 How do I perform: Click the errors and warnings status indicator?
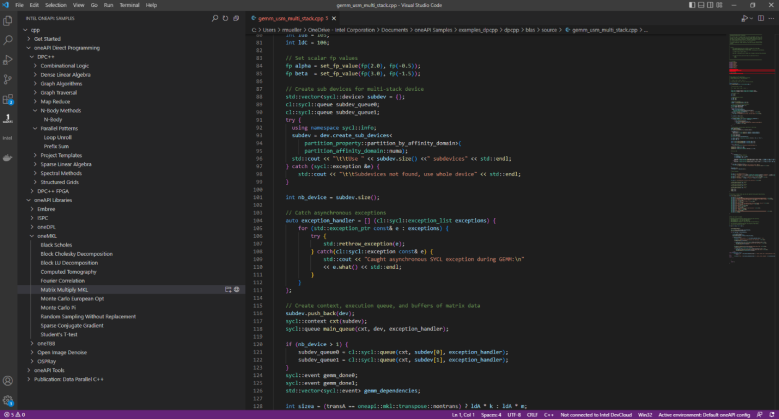14,415
